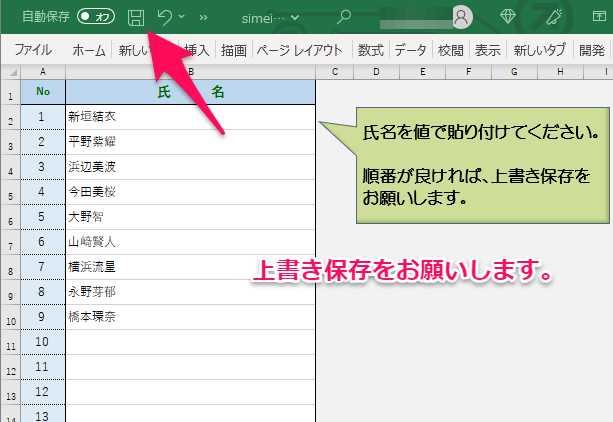613x422 pixels.
Task: Click the Undo arrow icon
Action: [164, 17]
